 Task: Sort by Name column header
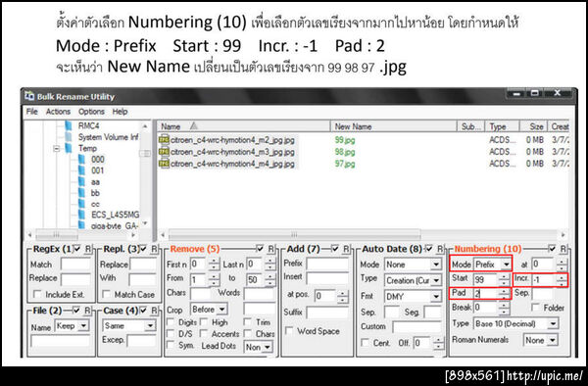click(x=244, y=126)
